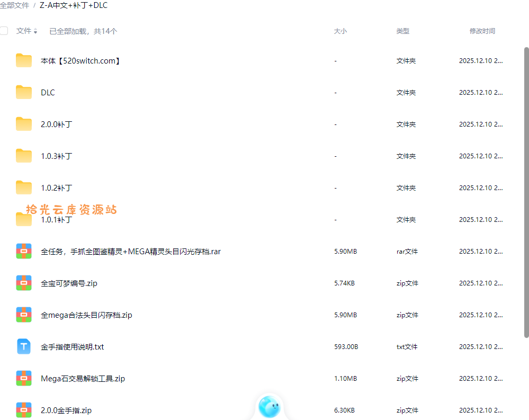This screenshot has height=420, width=529.
Task: Open the 2.0.0补丁 folder icon
Action: [23, 124]
